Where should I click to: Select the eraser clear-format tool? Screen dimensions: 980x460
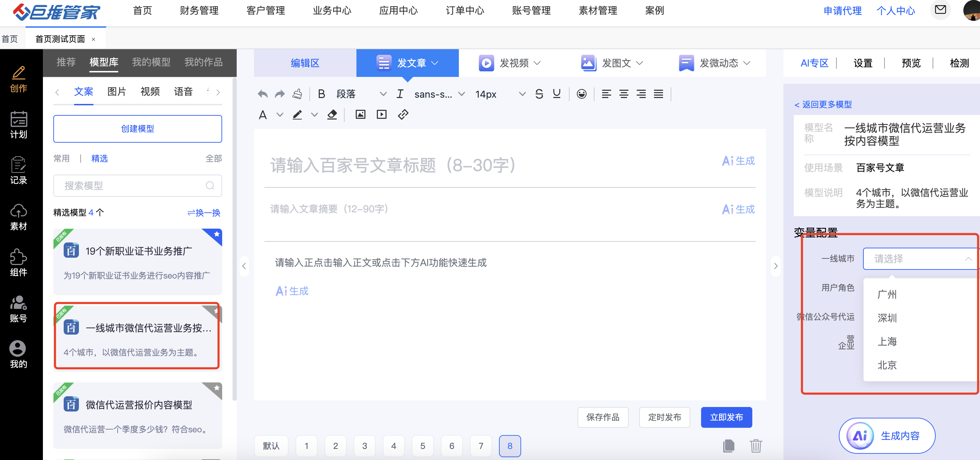[x=332, y=115]
